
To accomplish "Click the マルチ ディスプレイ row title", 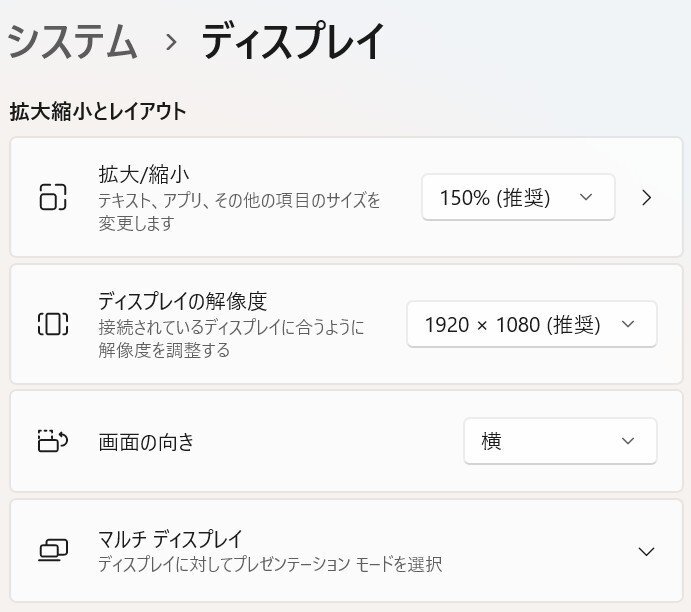I will 171,539.
